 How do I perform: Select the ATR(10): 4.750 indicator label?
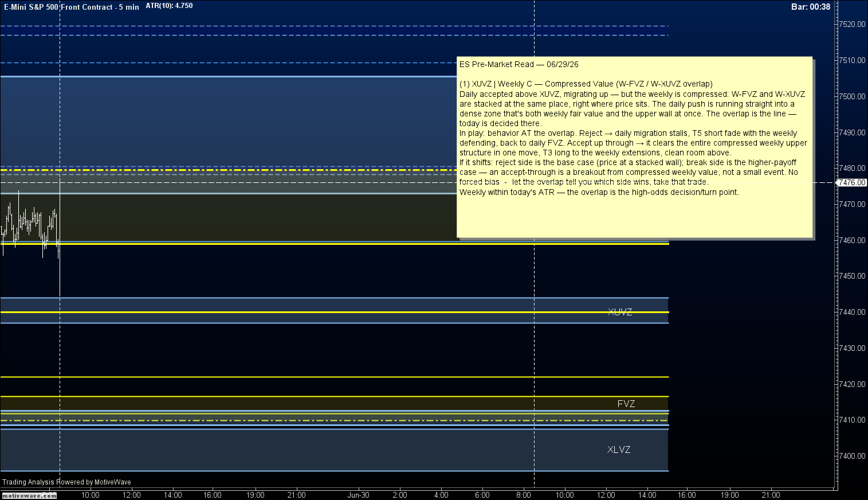click(169, 6)
